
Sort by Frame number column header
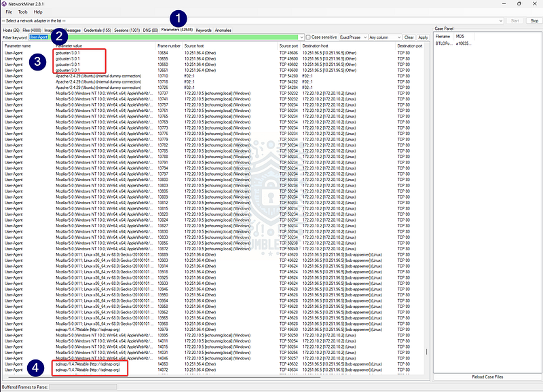(169, 45)
